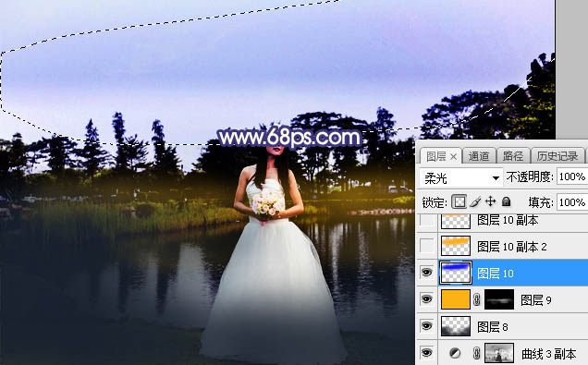
Task: Toggle lock all padlock icon
Action: 507,202
